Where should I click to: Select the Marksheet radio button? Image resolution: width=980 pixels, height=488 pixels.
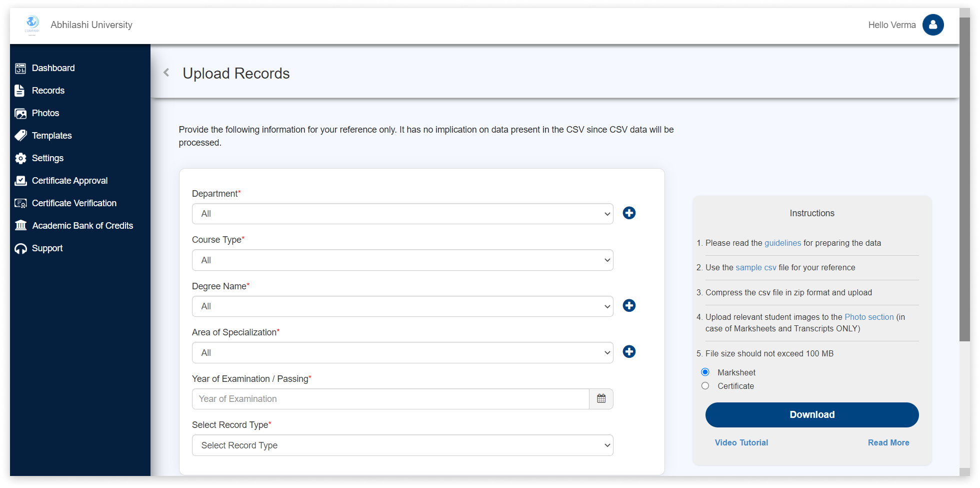pyautogui.click(x=705, y=372)
